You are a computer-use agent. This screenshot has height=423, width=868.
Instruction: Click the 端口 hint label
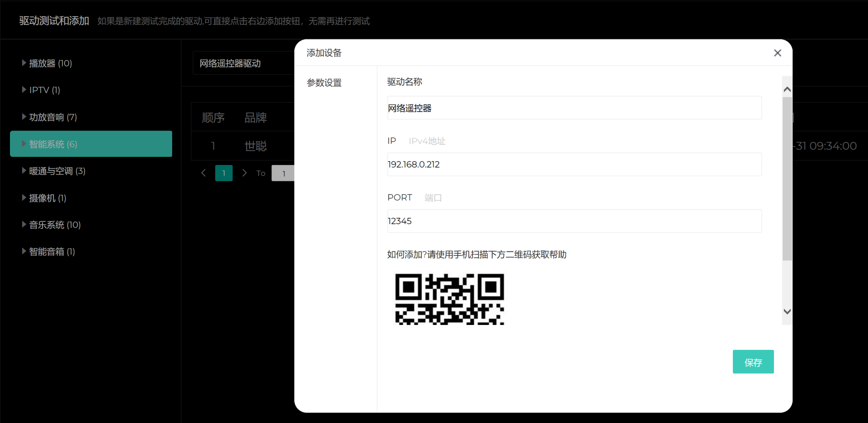point(433,197)
